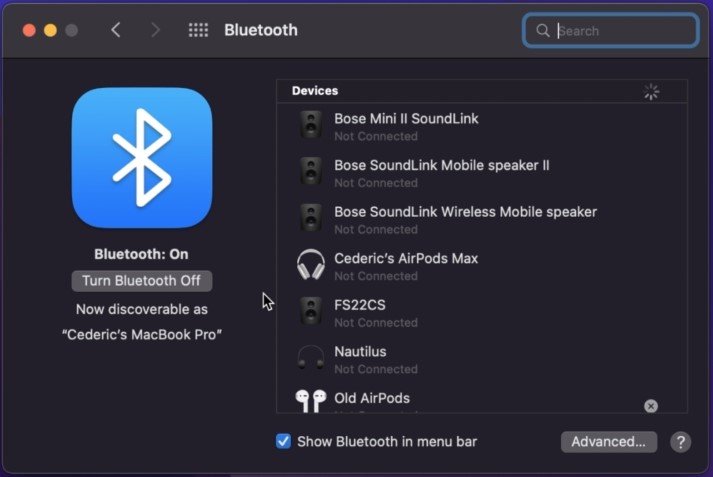This screenshot has height=477, width=713.
Task: Go back with the left chevron
Action: (x=116, y=30)
